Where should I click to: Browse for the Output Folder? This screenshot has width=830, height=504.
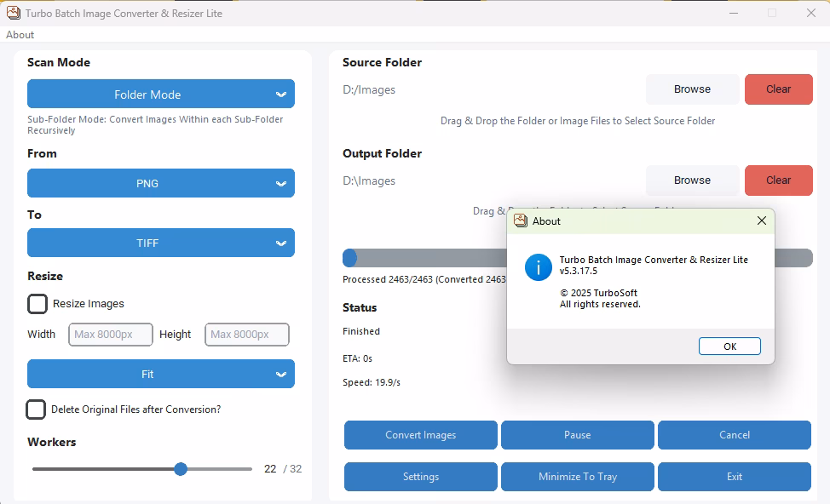tap(692, 180)
